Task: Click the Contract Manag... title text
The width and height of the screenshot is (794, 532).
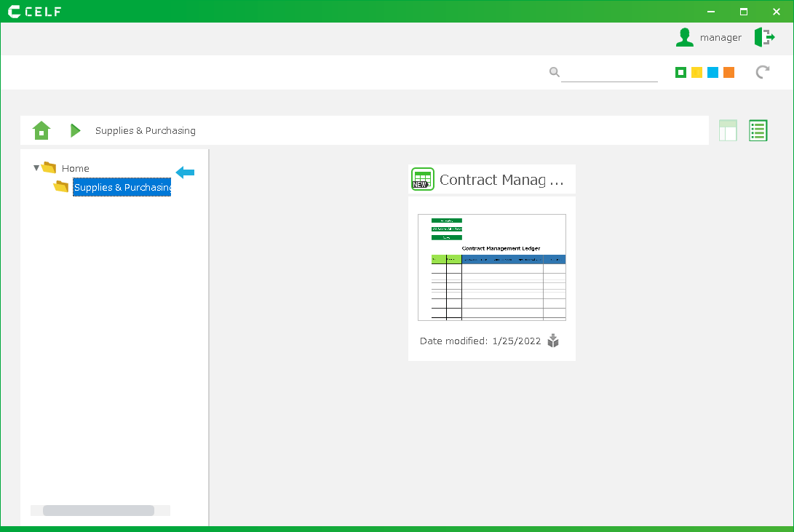Action: (501, 180)
